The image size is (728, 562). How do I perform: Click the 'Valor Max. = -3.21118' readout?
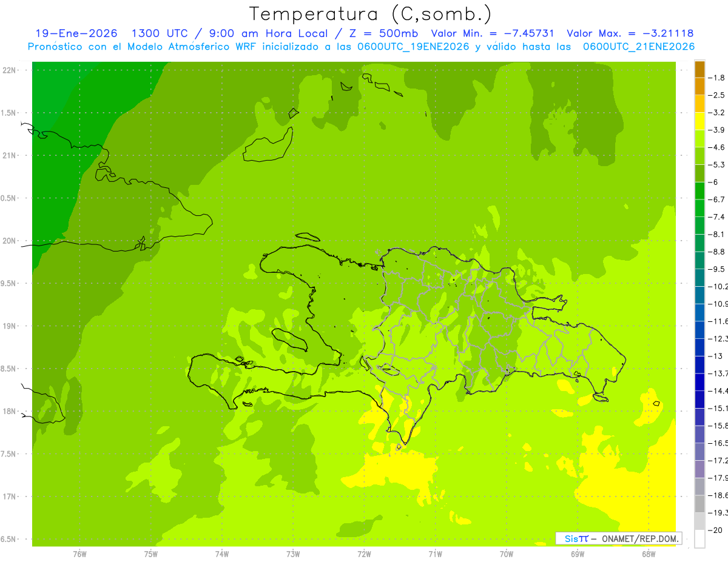pyautogui.click(x=630, y=33)
